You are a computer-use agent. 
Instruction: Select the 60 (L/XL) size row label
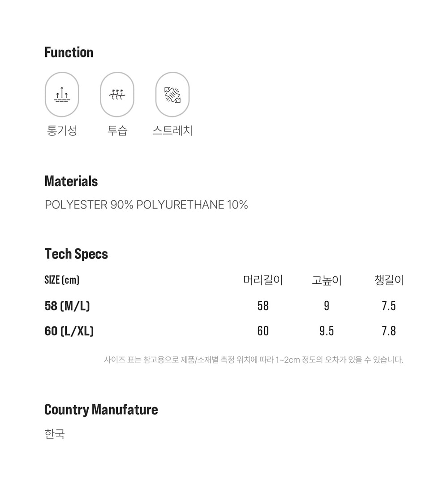69,331
